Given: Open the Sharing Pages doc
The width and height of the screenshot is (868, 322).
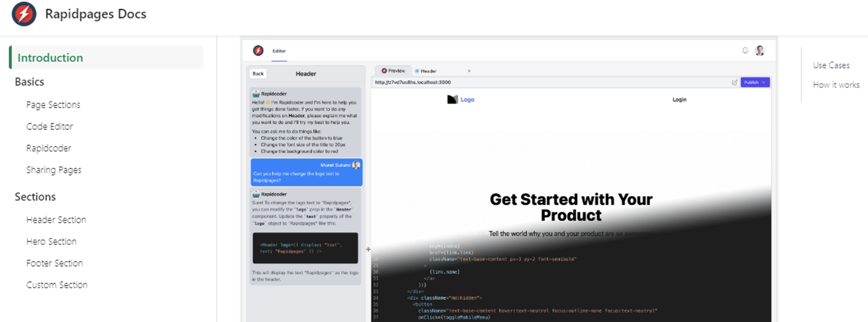Looking at the screenshot, I should click(x=54, y=170).
